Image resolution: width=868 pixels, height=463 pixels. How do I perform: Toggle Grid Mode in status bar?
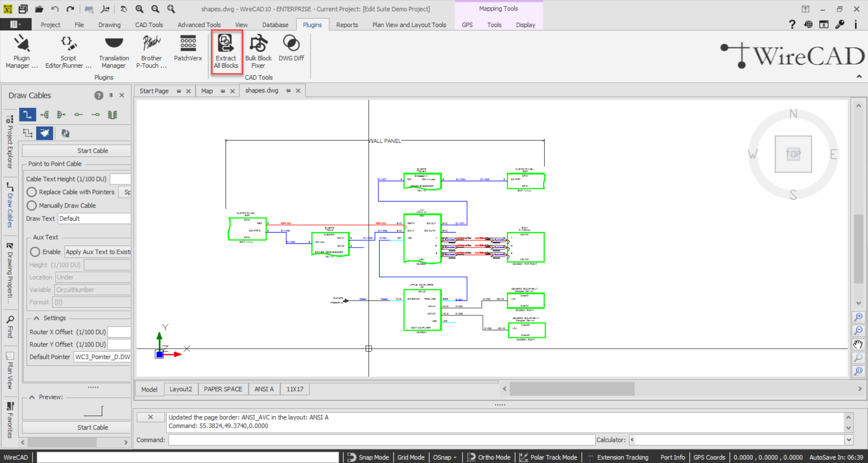point(410,457)
